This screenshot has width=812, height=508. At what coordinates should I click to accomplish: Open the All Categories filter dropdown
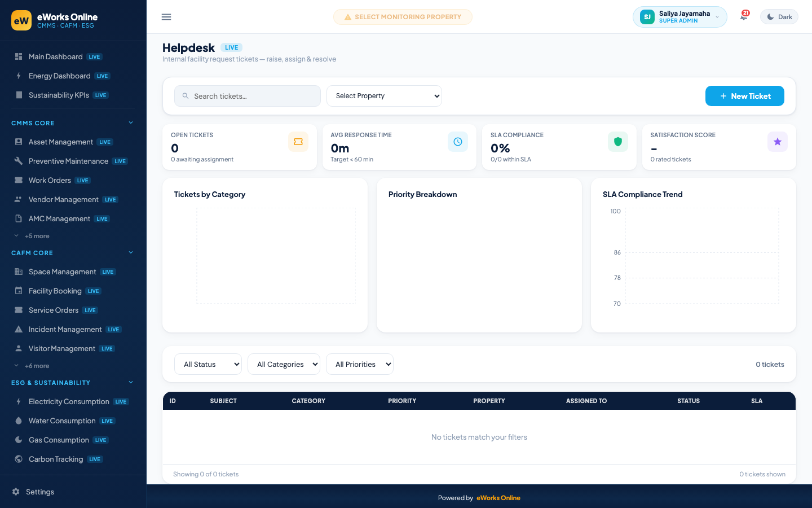tap(284, 364)
